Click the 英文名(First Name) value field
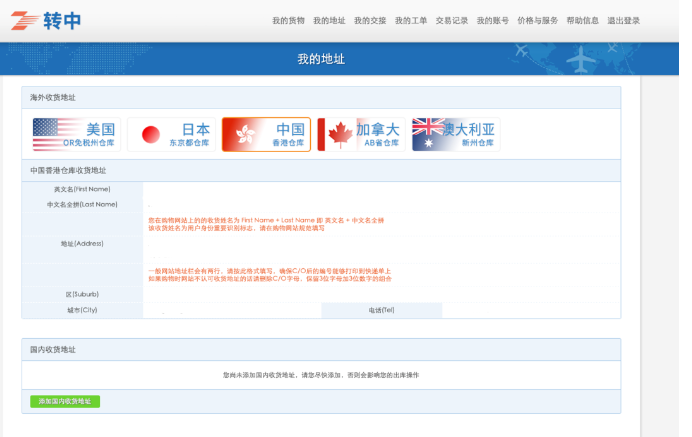 click(x=381, y=189)
